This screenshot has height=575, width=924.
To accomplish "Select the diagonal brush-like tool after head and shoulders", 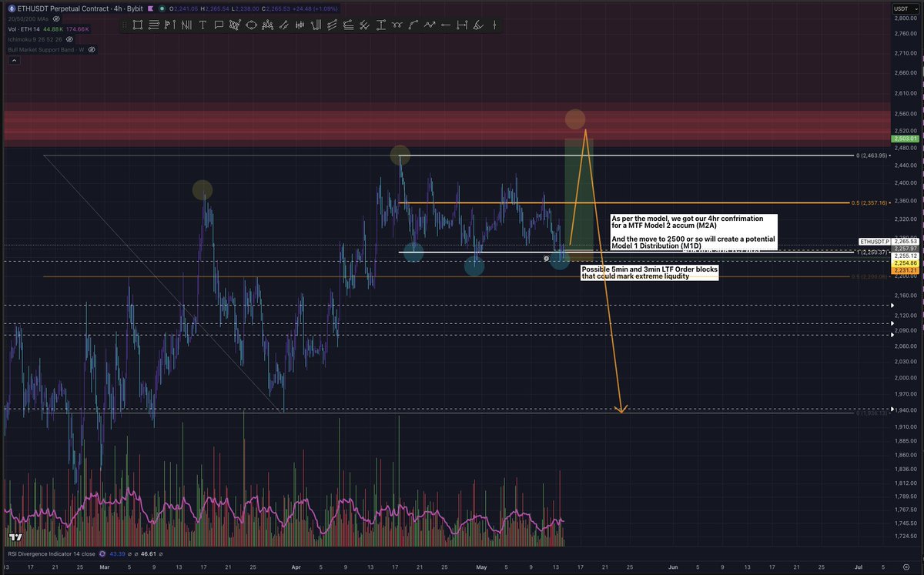I will (283, 25).
